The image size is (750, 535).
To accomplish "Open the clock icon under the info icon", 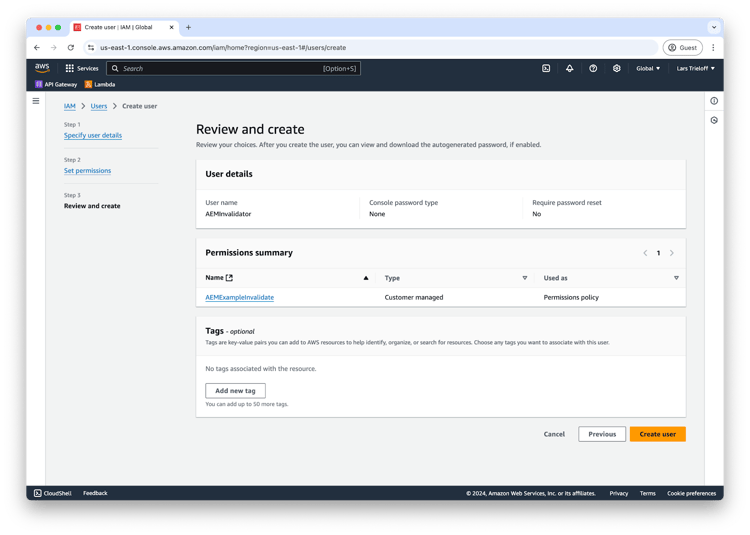I will point(714,120).
